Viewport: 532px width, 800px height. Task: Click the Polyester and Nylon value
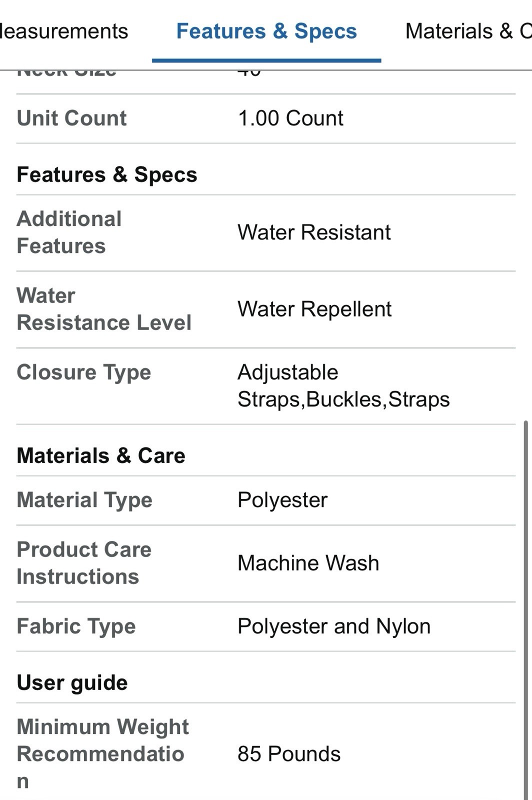click(334, 626)
